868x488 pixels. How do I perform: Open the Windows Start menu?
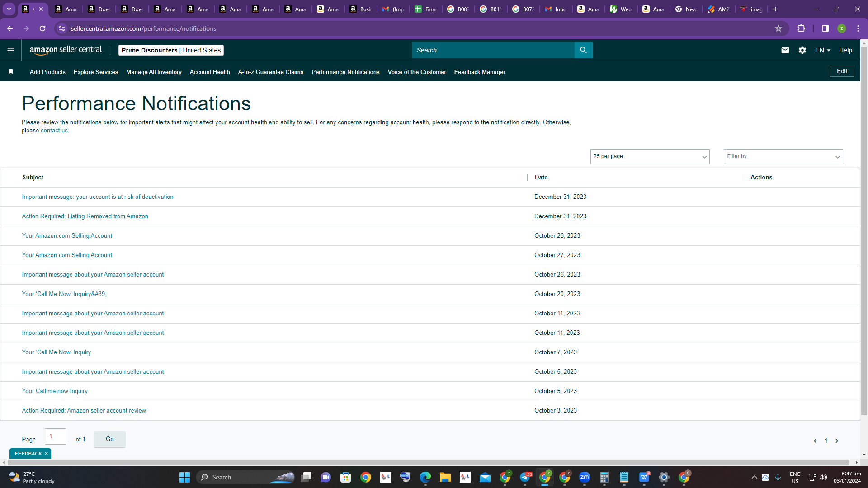click(x=184, y=477)
